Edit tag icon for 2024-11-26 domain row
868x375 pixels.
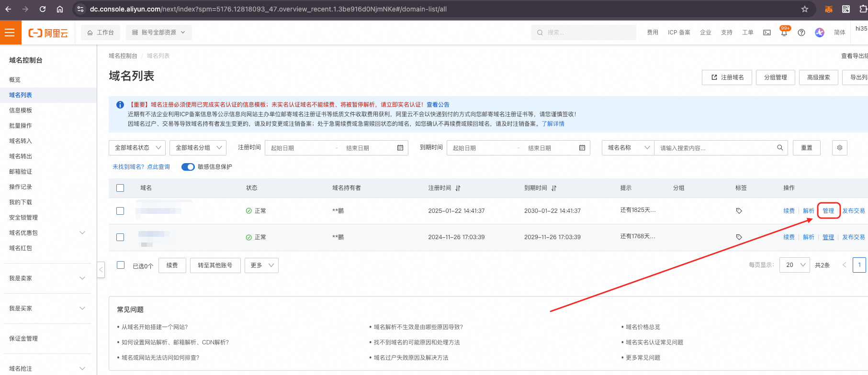point(739,237)
